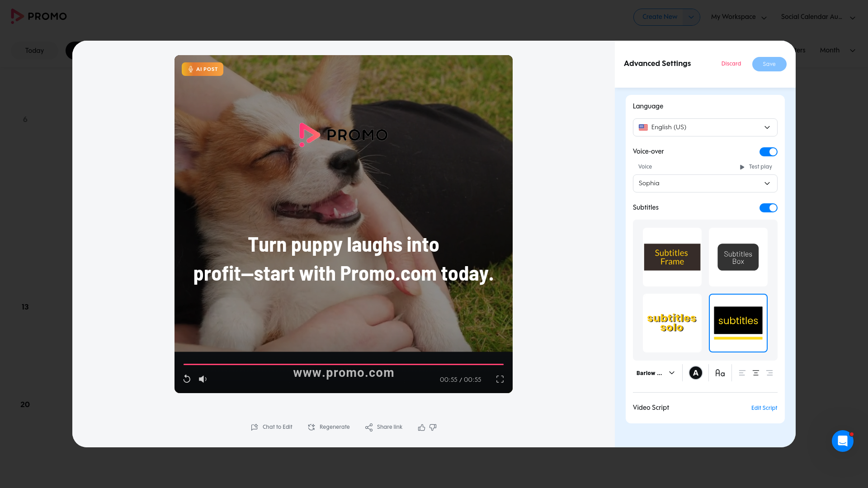The height and width of the screenshot is (488, 868).
Task: Align subtitles to the right
Action: (769, 373)
